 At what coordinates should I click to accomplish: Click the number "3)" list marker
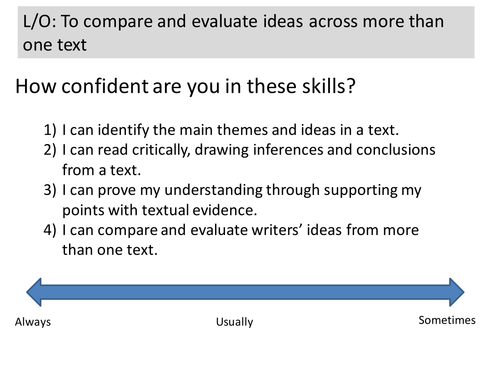50,190
